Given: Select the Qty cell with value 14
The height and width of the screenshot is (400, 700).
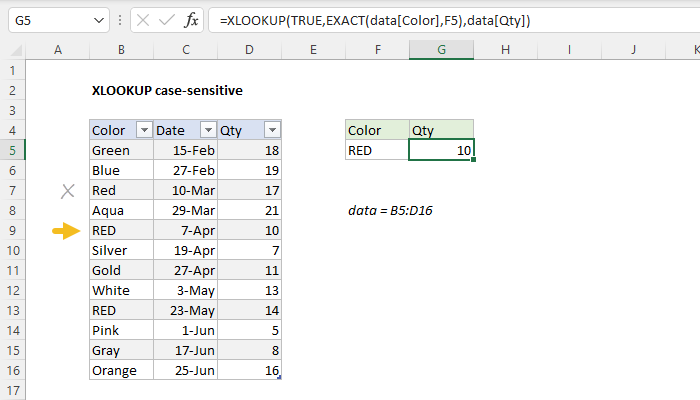Looking at the screenshot, I should click(250, 310).
